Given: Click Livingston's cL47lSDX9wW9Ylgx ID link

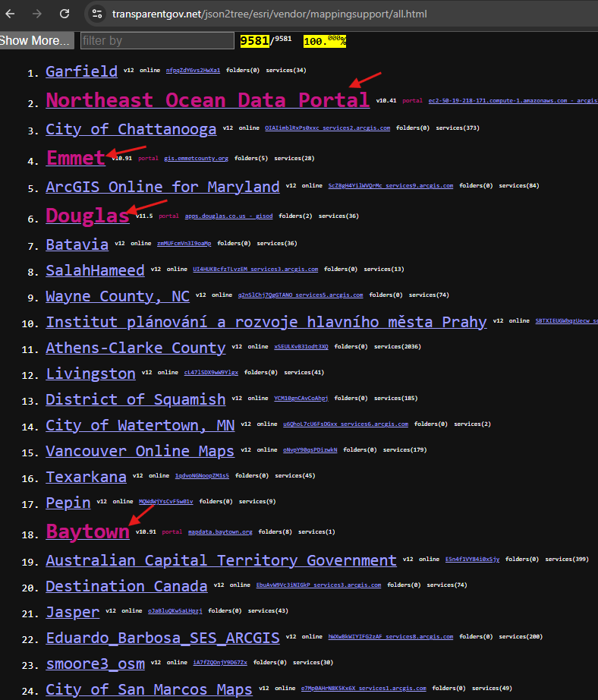Looking at the screenshot, I should 211,373.
